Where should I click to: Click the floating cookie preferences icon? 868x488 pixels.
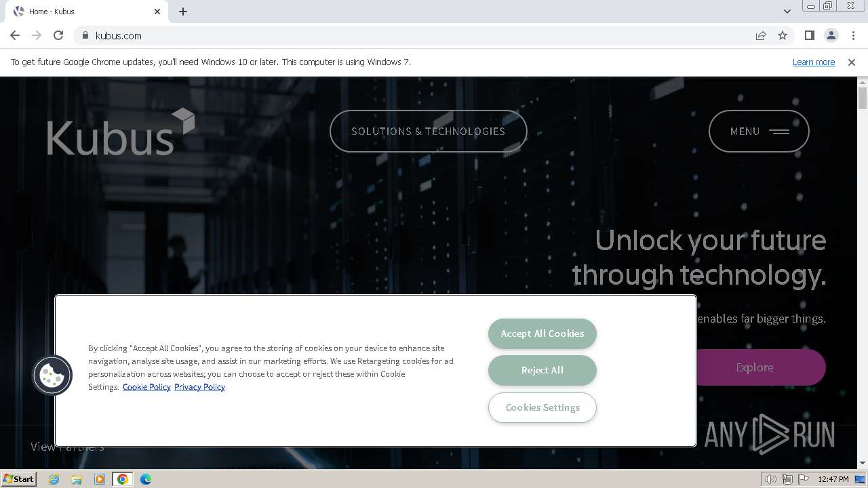coord(52,375)
